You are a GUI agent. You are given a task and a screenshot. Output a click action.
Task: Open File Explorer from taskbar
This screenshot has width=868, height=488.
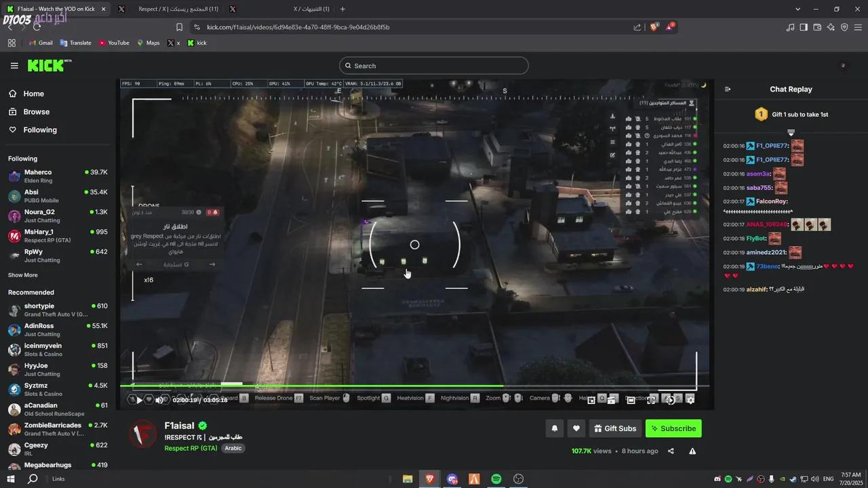pyautogui.click(x=408, y=479)
